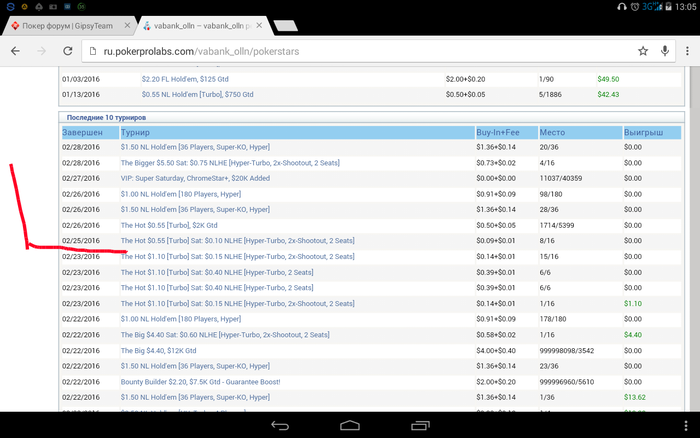Select the $1.10 winnings value

(633, 304)
